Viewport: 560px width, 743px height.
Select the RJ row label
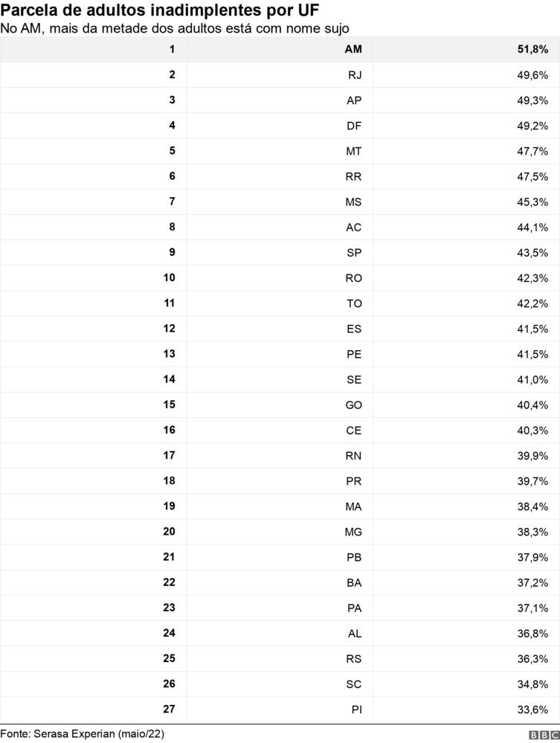click(x=355, y=75)
